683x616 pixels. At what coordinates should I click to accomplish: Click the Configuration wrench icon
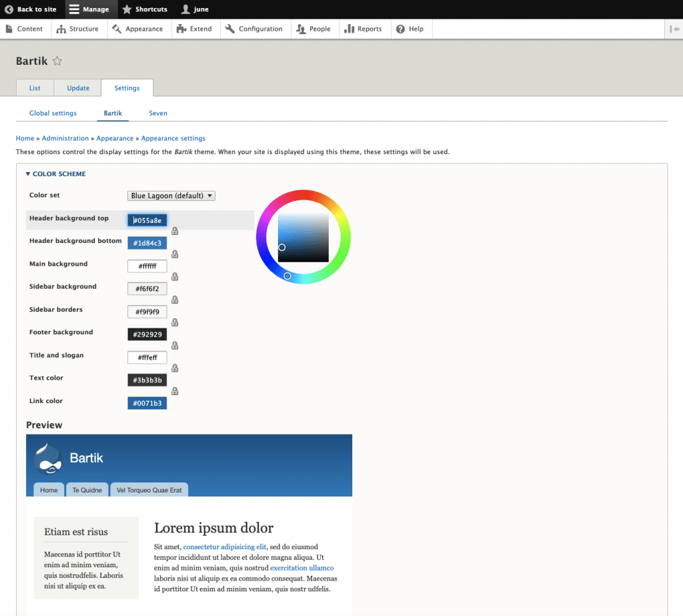coord(230,29)
